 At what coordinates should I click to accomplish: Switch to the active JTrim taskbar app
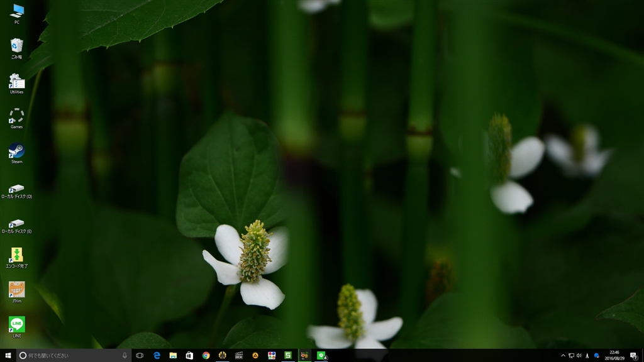(x=304, y=356)
